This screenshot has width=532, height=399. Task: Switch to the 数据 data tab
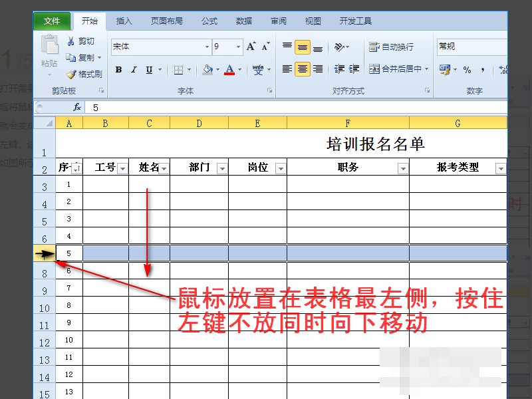click(x=244, y=21)
